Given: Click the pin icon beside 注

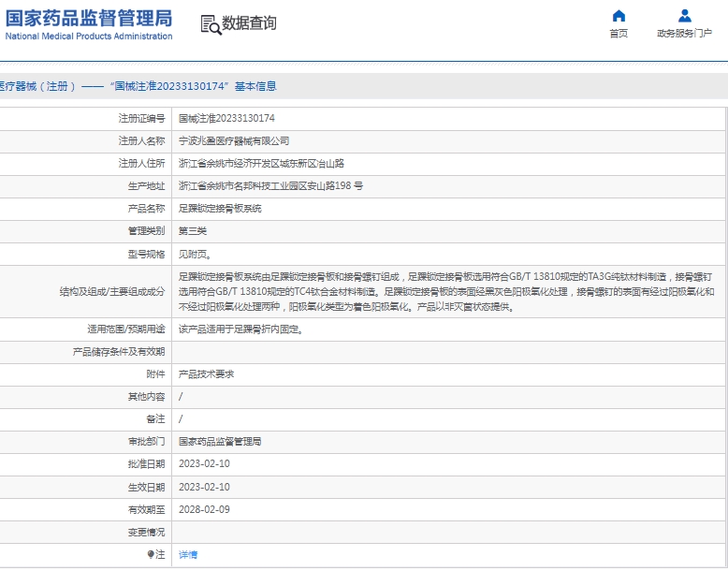Looking at the screenshot, I should 151,554.
